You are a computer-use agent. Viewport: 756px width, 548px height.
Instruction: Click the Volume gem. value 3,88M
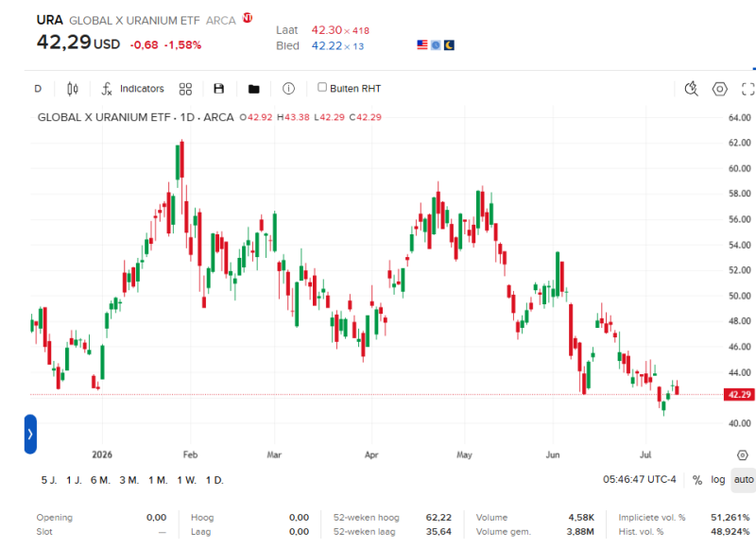click(x=580, y=532)
